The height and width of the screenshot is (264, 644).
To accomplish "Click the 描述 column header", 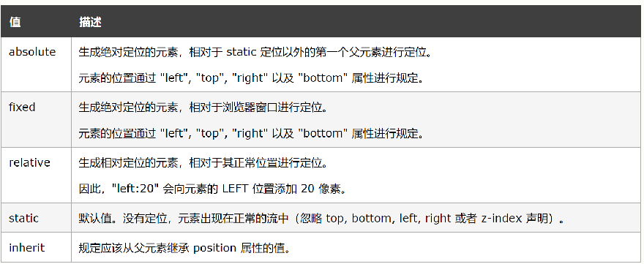I will 90,22.
